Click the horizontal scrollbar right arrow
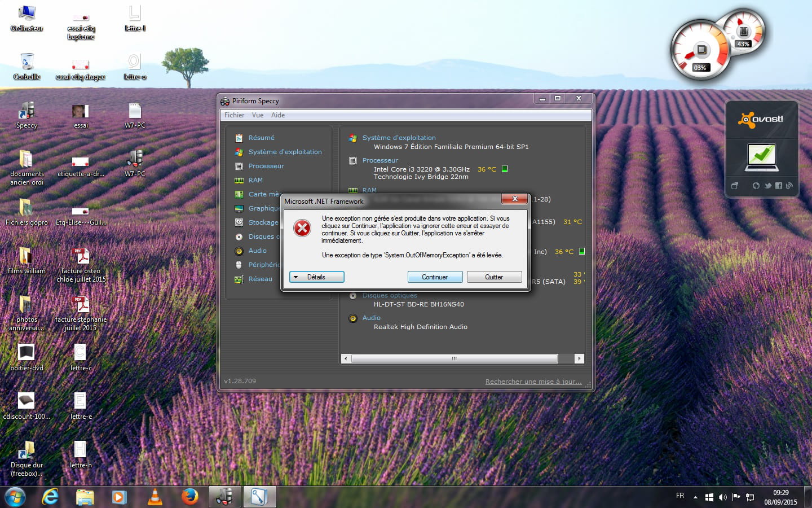 (x=579, y=358)
